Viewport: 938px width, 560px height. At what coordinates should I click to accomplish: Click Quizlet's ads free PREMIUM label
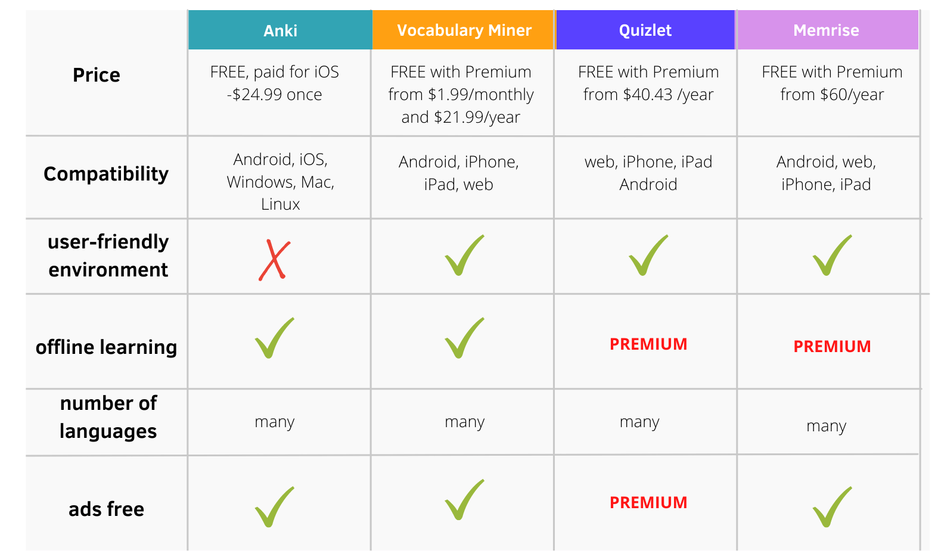[648, 503]
